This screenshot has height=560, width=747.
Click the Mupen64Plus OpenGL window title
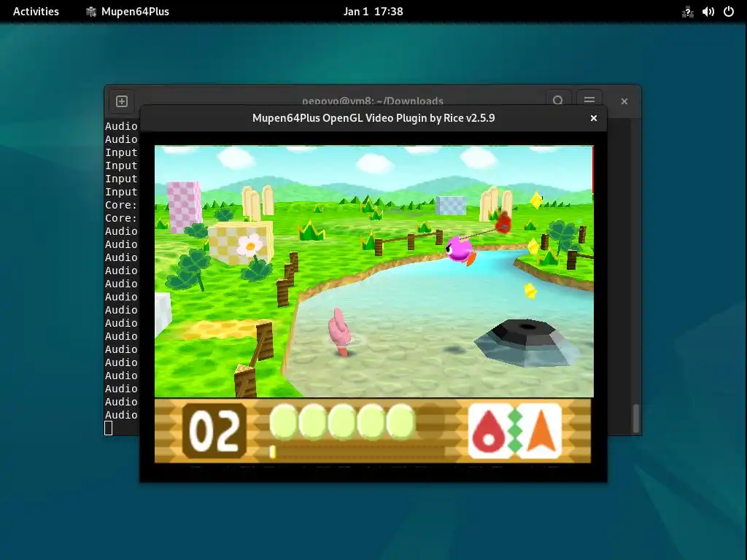[x=373, y=118]
